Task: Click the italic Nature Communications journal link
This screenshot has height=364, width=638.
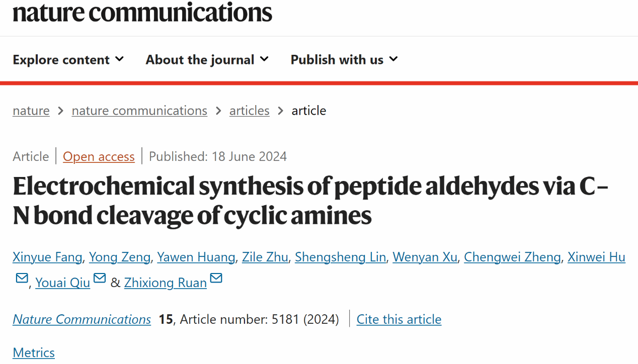Action: pyautogui.click(x=82, y=319)
